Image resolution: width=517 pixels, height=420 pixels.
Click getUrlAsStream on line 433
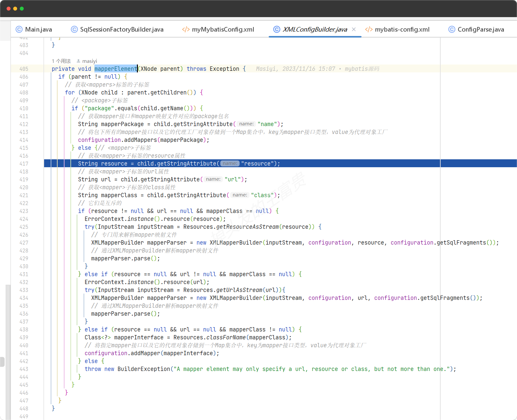pos(239,290)
